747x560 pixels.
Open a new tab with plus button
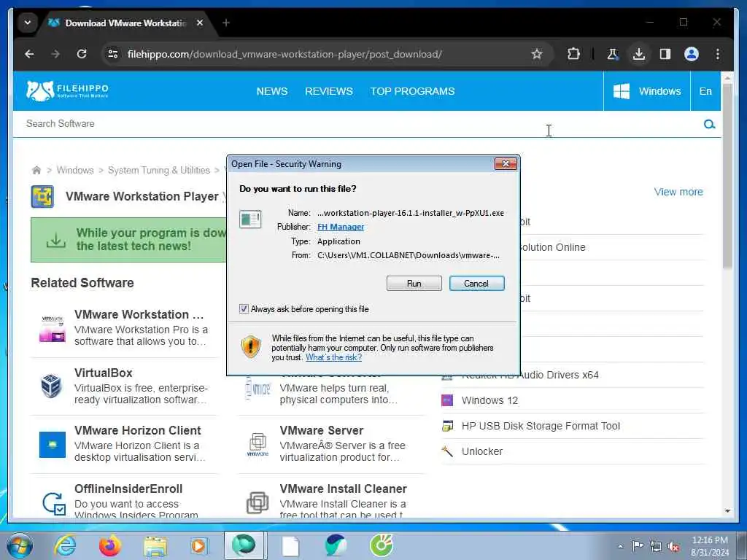pyautogui.click(x=226, y=23)
